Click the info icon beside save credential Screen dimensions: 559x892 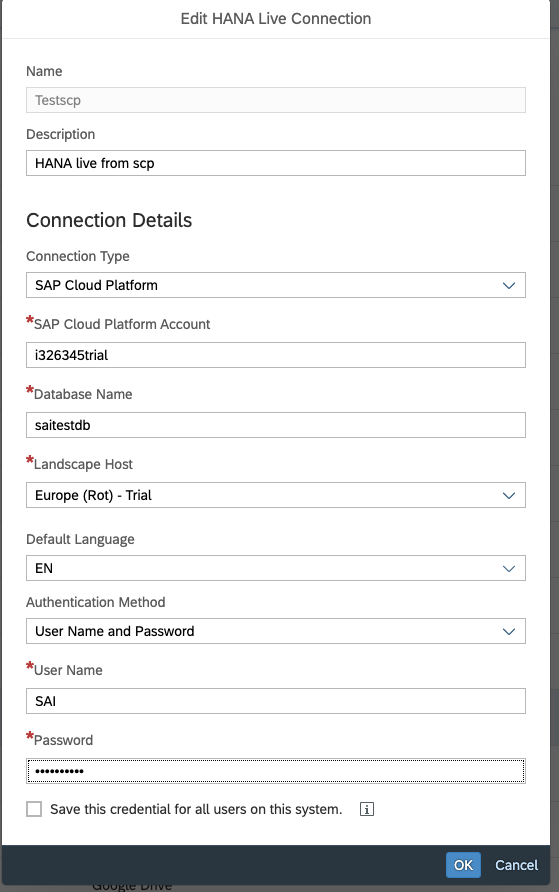[x=367, y=809]
